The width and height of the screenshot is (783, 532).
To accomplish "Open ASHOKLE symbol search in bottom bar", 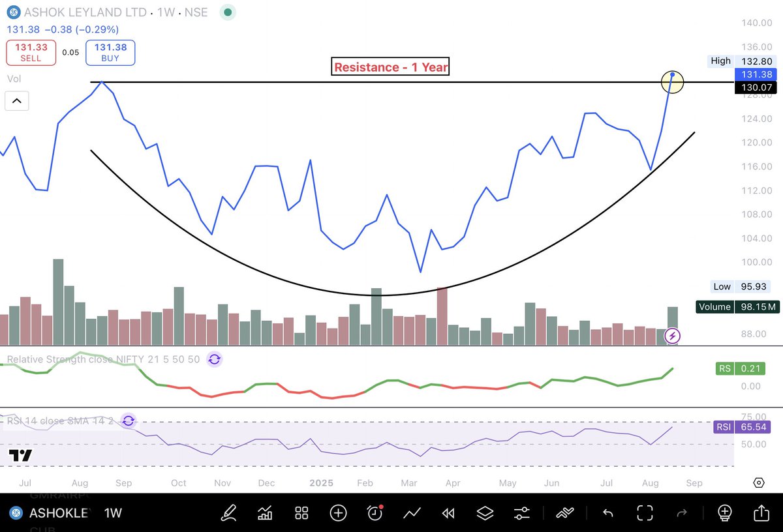I will [49, 513].
